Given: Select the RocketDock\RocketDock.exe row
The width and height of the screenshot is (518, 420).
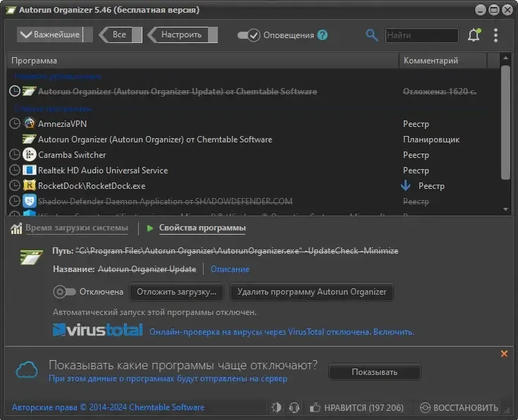Looking at the screenshot, I should [x=253, y=186].
